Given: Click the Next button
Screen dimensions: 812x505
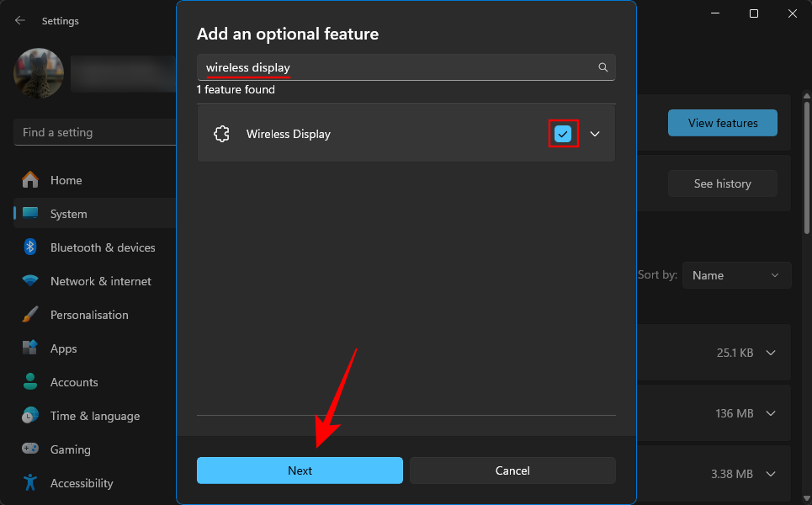Looking at the screenshot, I should (300, 470).
